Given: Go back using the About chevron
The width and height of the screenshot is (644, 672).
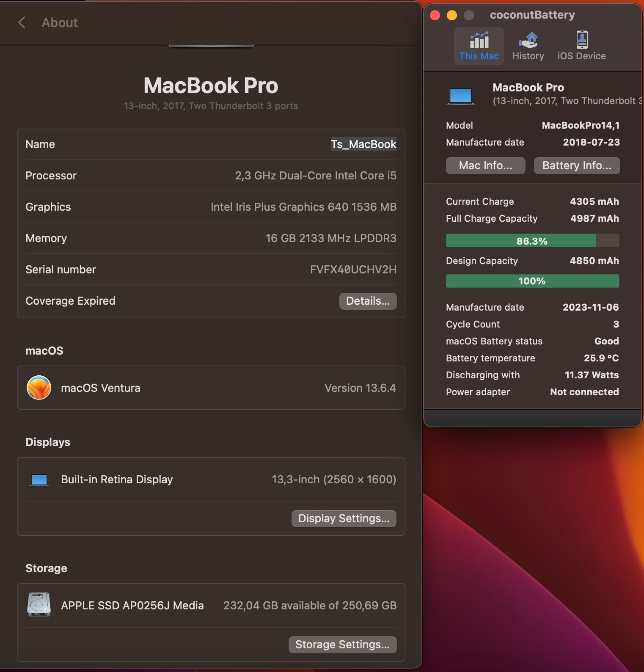Looking at the screenshot, I should (22, 23).
